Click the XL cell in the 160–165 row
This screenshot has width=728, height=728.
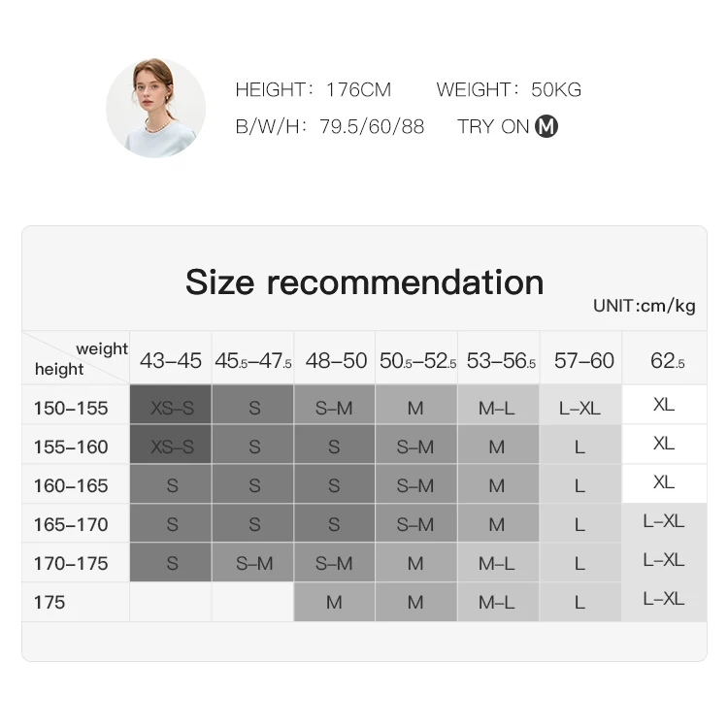click(x=664, y=482)
